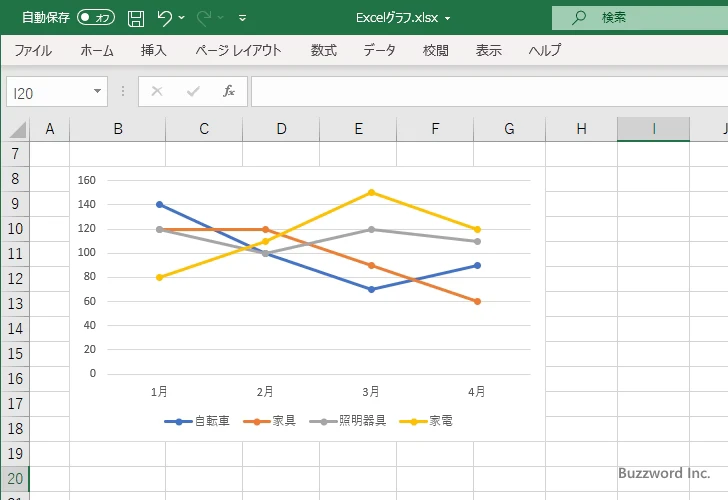Switch to the 表示 tab
The height and width of the screenshot is (500, 728).
tap(488, 50)
